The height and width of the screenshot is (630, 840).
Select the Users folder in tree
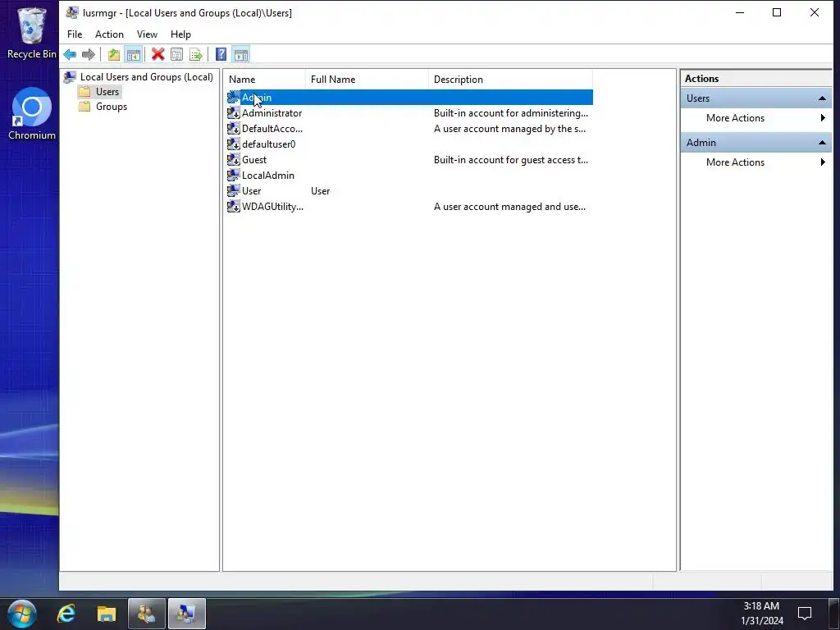pos(107,92)
